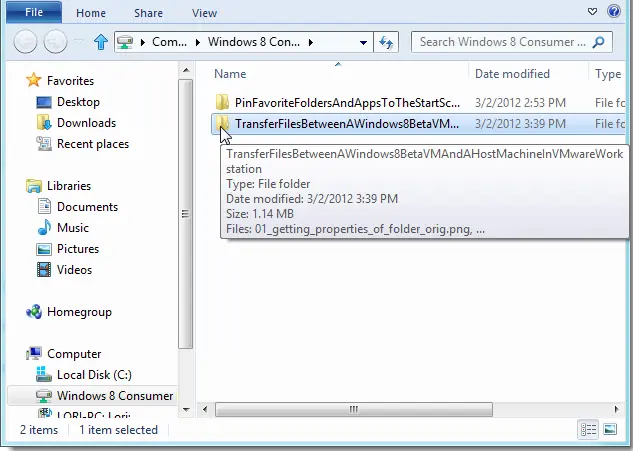Open Computer in navigation pane

74,354
